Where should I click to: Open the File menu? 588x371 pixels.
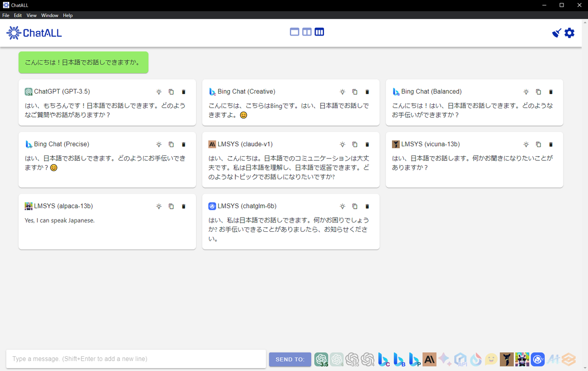[x=6, y=15]
